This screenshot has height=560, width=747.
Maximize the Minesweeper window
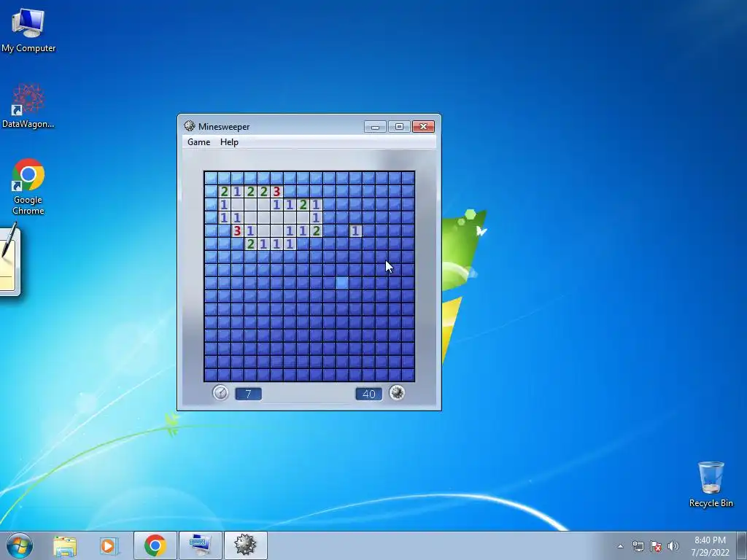point(399,127)
